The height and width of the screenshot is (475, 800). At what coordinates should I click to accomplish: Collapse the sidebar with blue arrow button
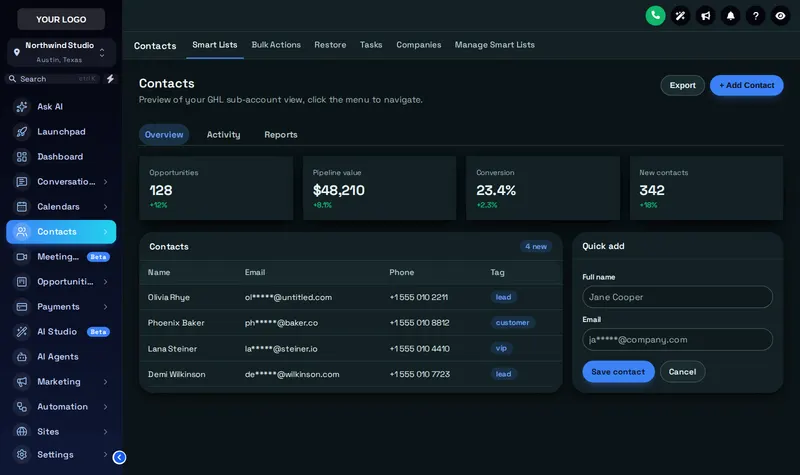click(119, 457)
